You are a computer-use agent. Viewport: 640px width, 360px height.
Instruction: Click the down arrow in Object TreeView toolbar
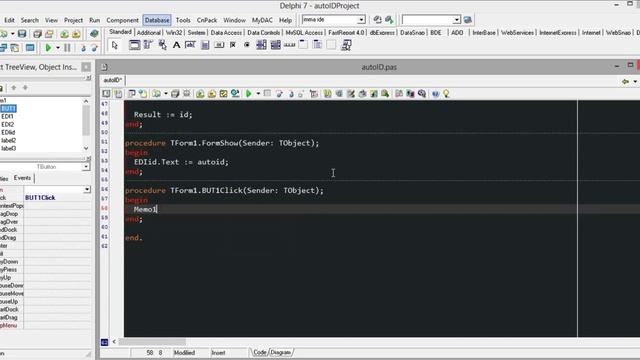click(25, 88)
